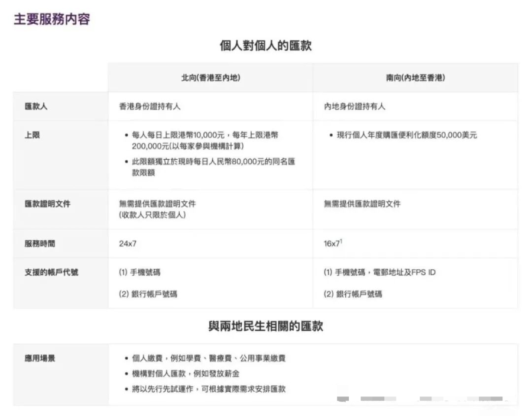The height and width of the screenshot is (416, 532).
Task: Click the 與兩地民生相關的匯款 section title
Action: coord(265,327)
